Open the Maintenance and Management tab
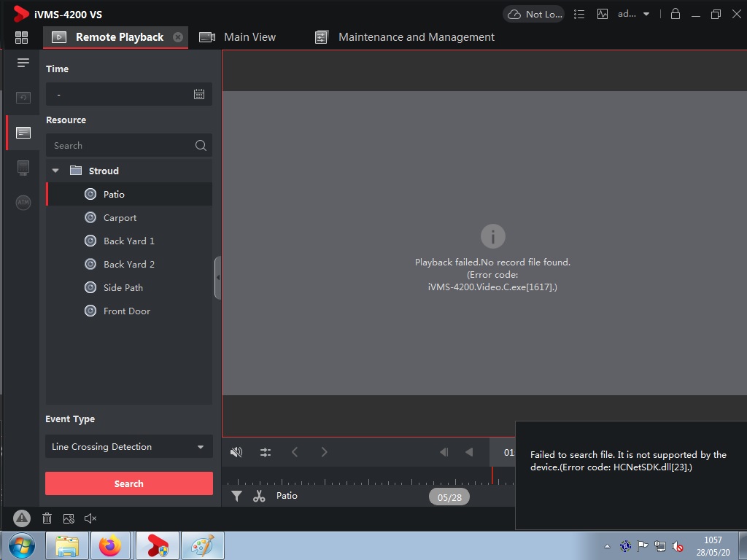 [405, 37]
